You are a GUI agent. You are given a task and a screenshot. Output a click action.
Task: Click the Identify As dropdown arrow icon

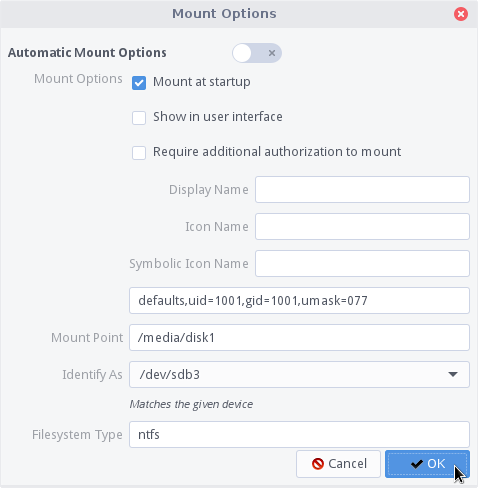click(x=453, y=375)
